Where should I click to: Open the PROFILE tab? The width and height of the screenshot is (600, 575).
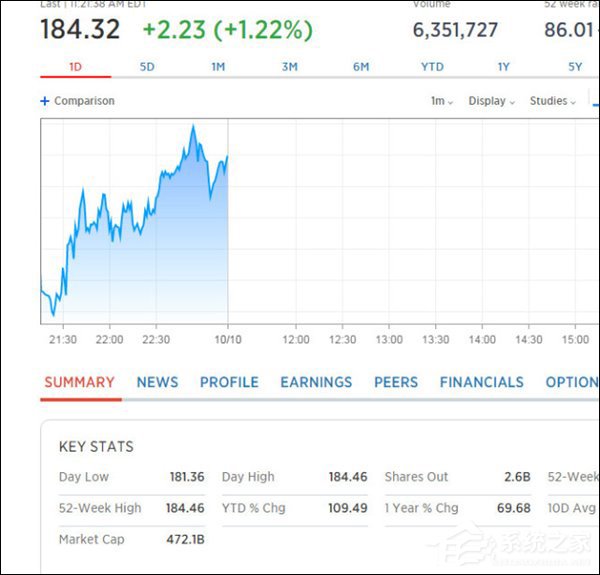click(229, 382)
